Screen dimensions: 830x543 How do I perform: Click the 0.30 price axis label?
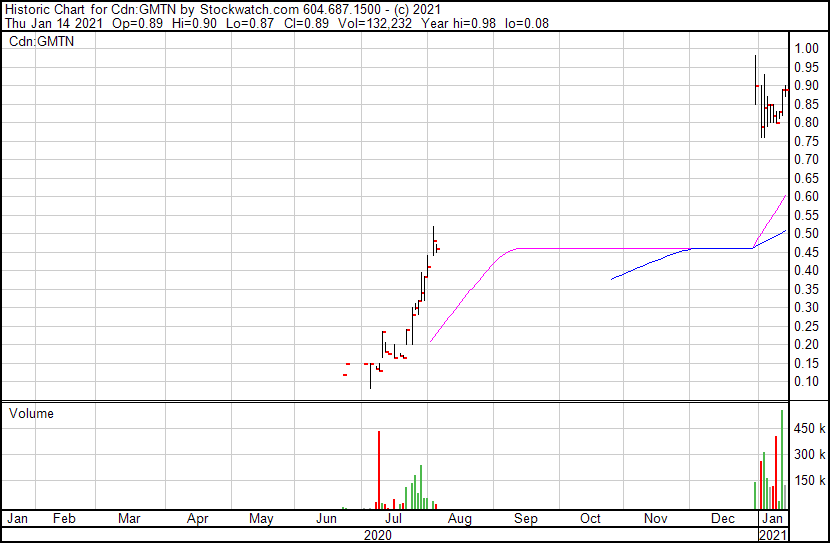pyautogui.click(x=806, y=307)
